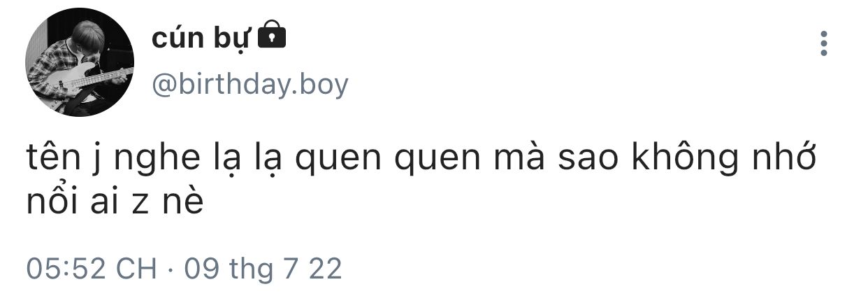The height and width of the screenshot is (303, 868).
Task: Open the three-dot more options menu
Action: click(x=824, y=43)
